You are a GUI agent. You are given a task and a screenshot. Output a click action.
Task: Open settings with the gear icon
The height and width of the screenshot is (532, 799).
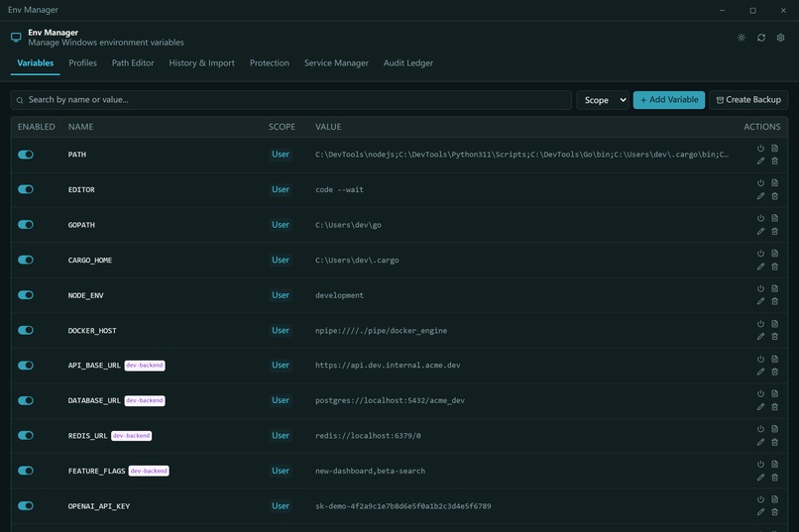(780, 38)
